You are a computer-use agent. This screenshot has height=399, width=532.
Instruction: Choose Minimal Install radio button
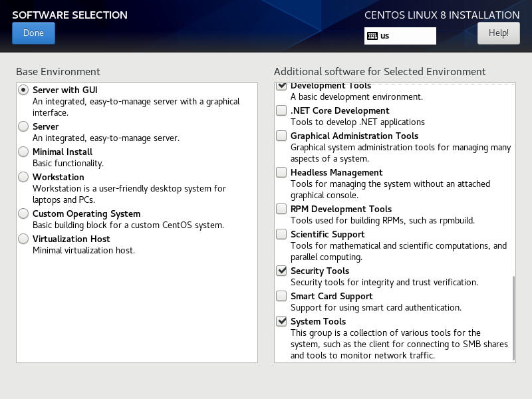[23, 152]
